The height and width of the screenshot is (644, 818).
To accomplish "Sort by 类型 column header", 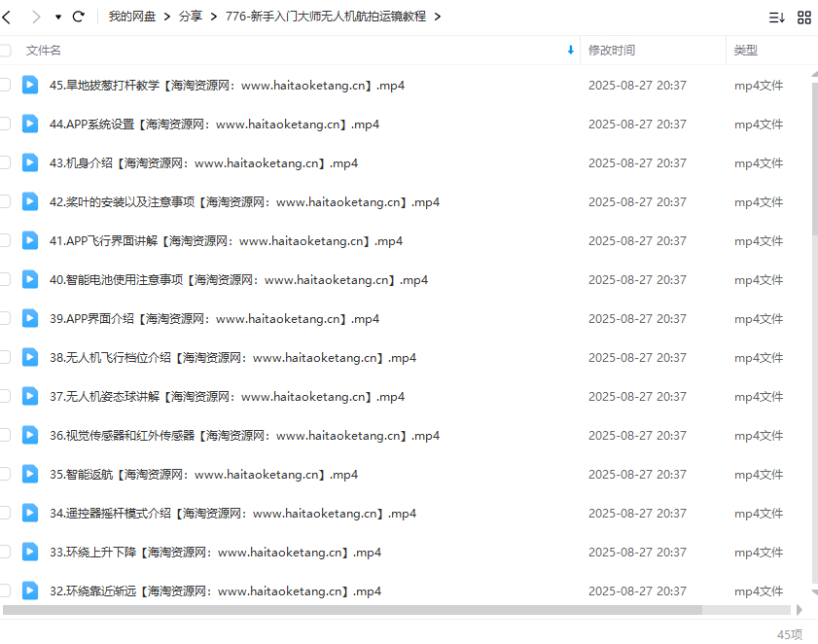I will [745, 51].
